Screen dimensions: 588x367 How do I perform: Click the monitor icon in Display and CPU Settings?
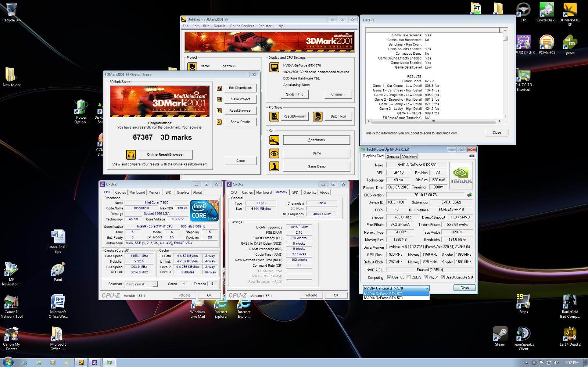click(x=274, y=67)
